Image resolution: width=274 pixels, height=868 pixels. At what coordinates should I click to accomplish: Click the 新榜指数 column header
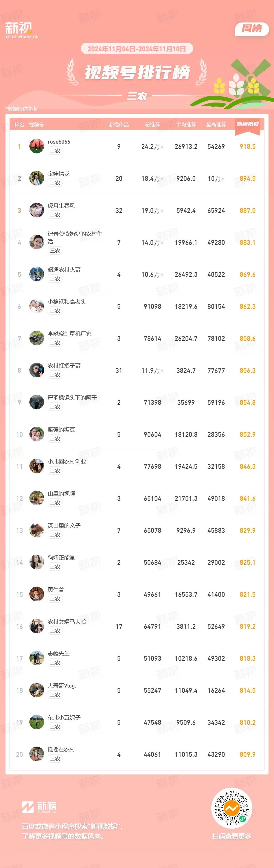click(247, 124)
